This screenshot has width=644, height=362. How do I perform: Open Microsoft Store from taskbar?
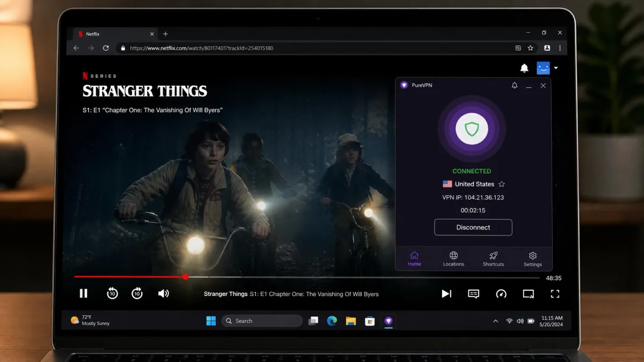coord(370,321)
